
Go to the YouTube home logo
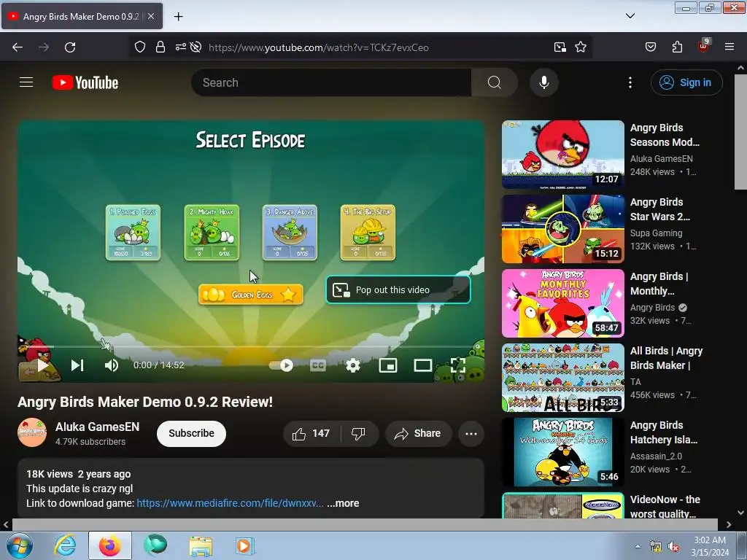[x=85, y=82]
